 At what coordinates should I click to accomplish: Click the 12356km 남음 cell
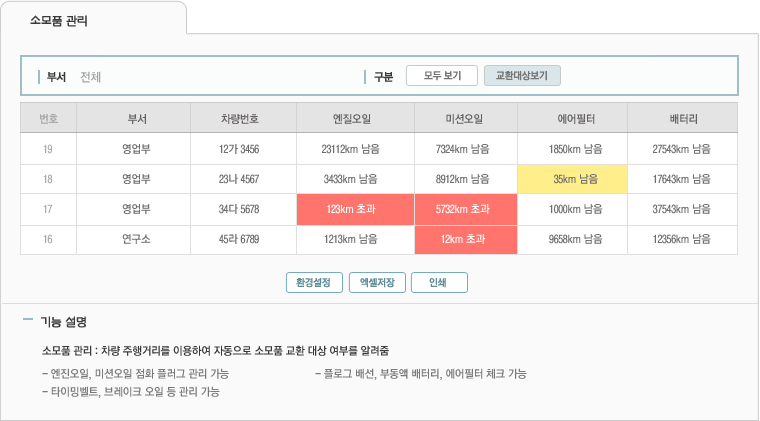[x=682, y=239]
